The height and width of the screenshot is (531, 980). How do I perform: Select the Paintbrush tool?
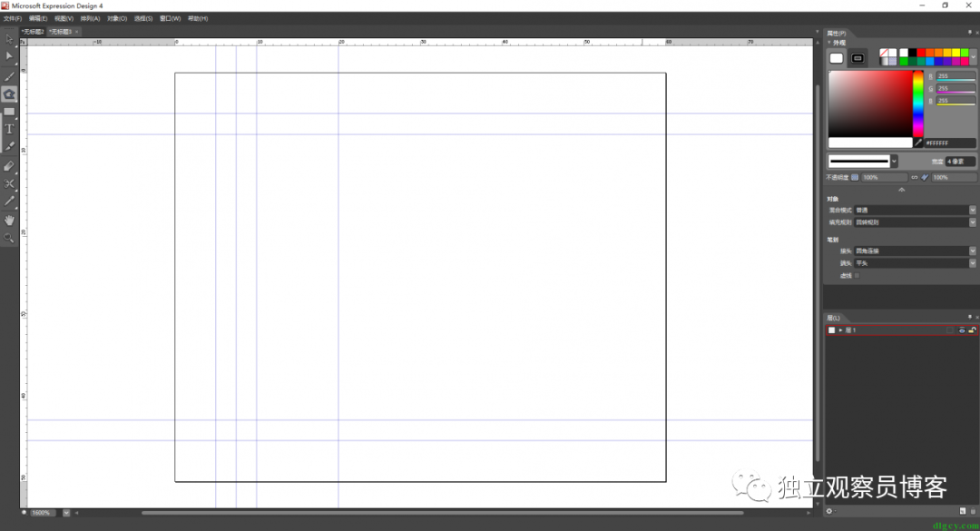point(9,76)
